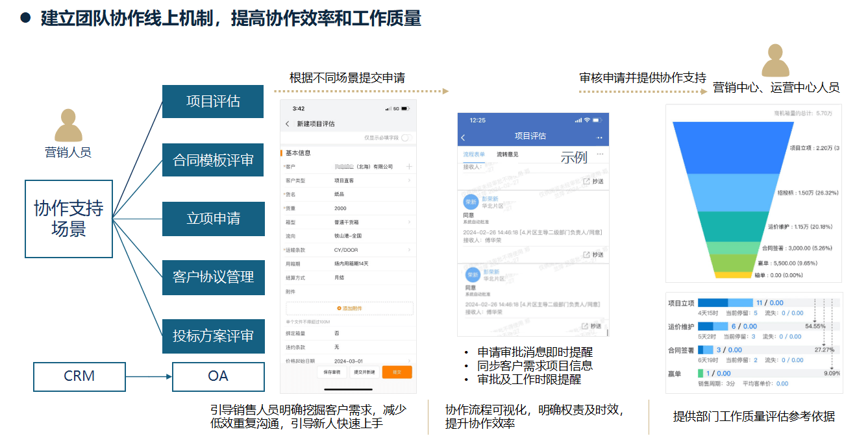Image resolution: width=868 pixels, height=447 pixels.
Task: Expand 客户类型 row chevron
Action: 409,180
